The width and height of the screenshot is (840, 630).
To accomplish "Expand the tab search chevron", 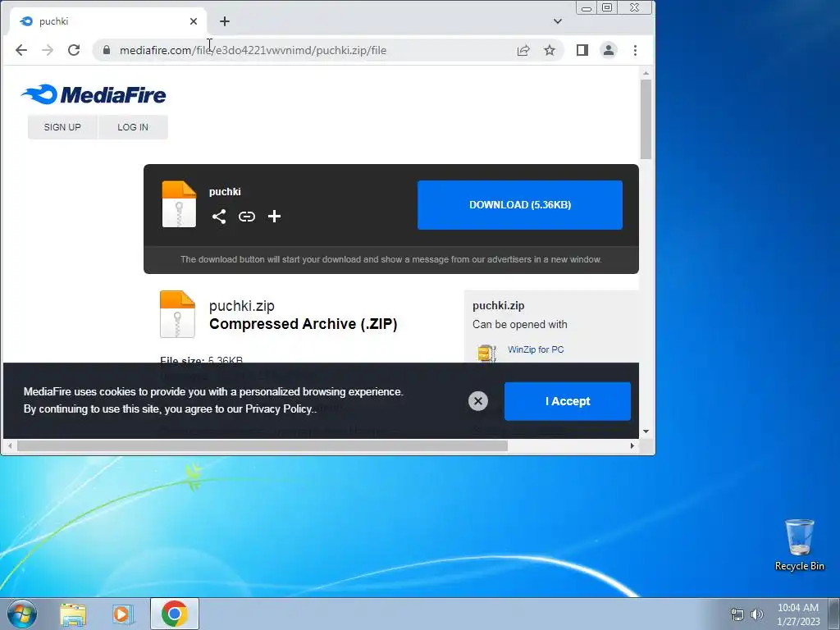I will click(558, 21).
